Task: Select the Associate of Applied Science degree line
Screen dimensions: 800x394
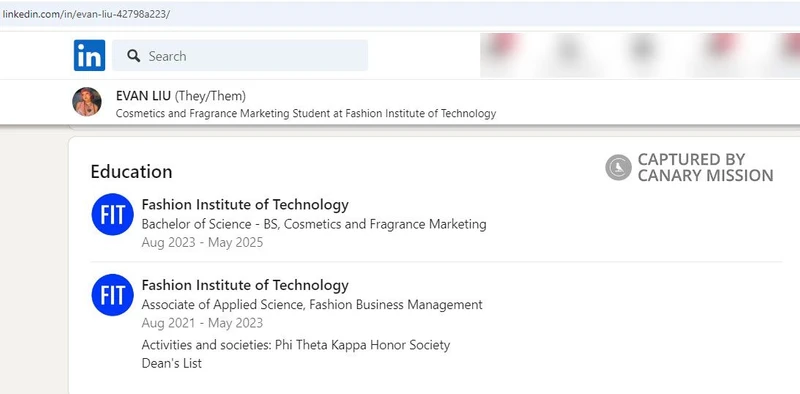Action: tap(312, 305)
